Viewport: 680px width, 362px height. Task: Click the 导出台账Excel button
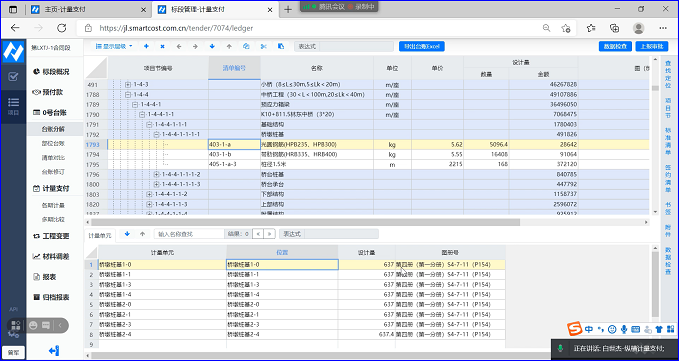click(x=422, y=46)
